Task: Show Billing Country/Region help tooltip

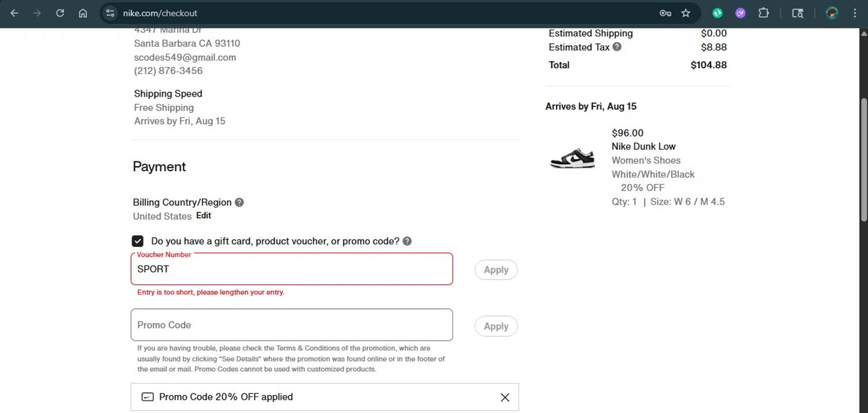Action: [239, 202]
